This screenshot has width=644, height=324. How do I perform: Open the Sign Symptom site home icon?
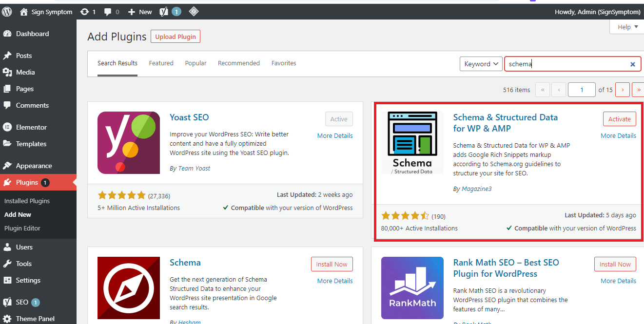coord(24,12)
